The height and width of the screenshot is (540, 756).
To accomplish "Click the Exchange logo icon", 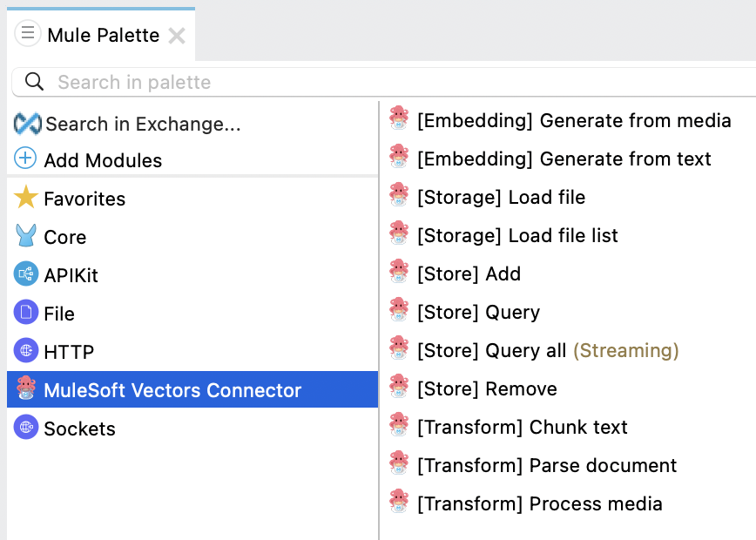I will point(28,124).
